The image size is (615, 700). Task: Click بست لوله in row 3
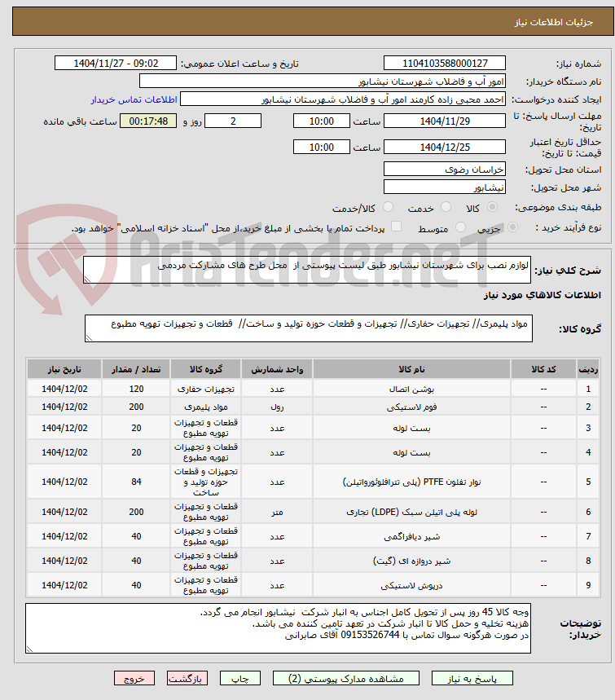[411, 428]
